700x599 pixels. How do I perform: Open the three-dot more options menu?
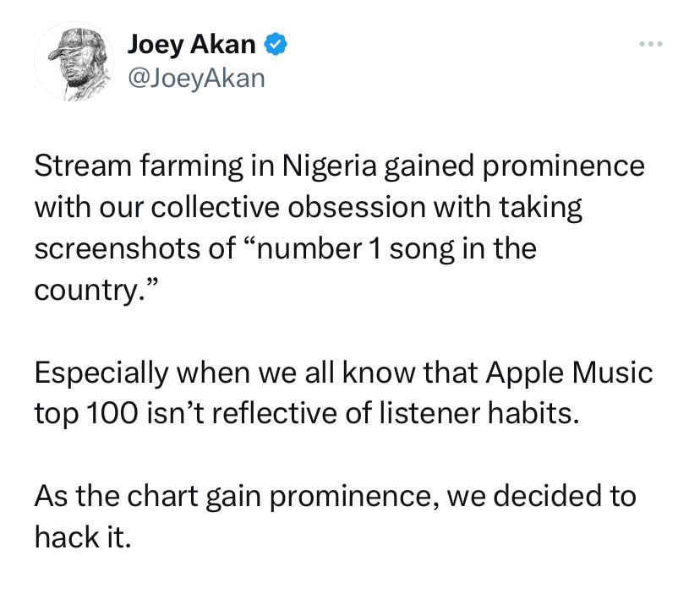651,44
